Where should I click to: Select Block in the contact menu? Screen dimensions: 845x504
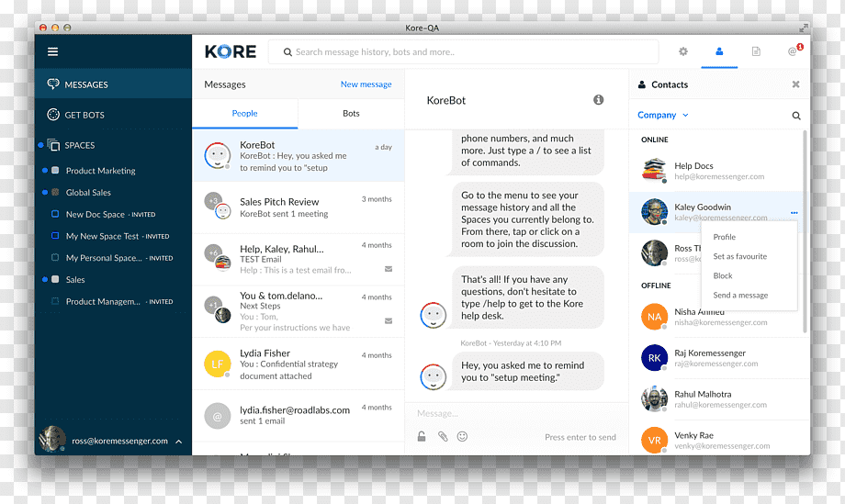pyautogui.click(x=723, y=275)
